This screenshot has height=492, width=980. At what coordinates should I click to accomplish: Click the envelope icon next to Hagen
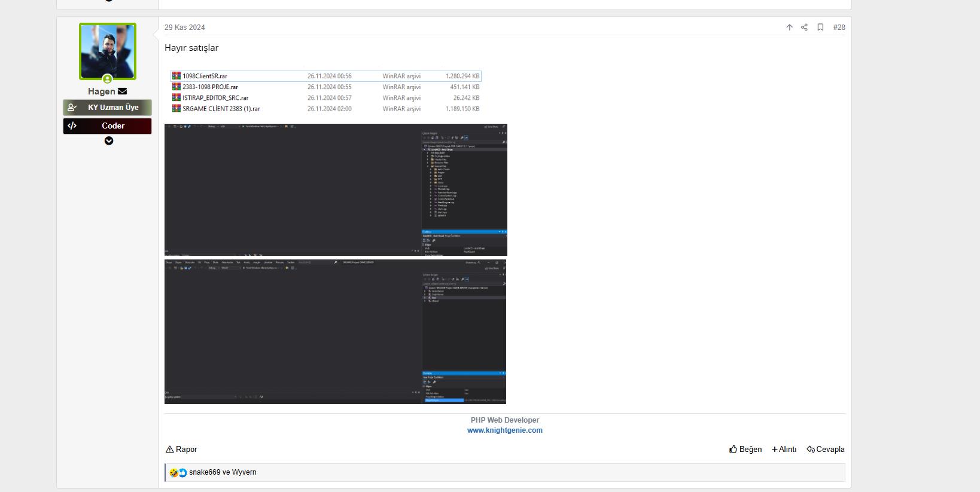click(123, 91)
